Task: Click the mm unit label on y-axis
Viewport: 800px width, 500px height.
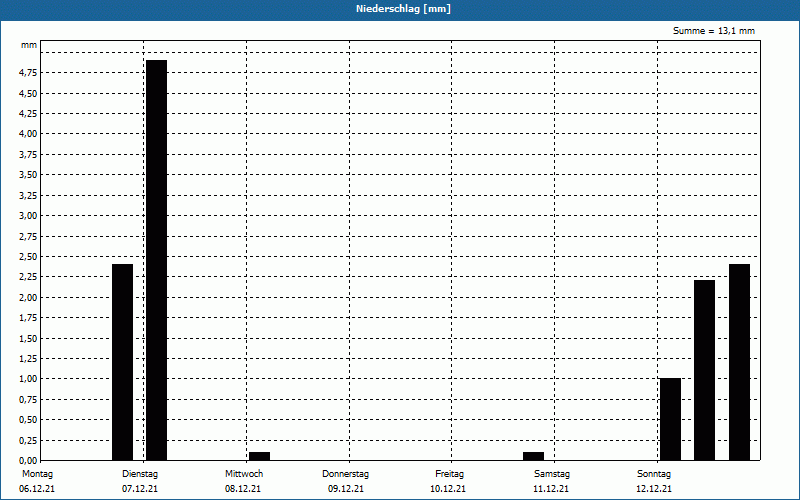Action: [29, 45]
